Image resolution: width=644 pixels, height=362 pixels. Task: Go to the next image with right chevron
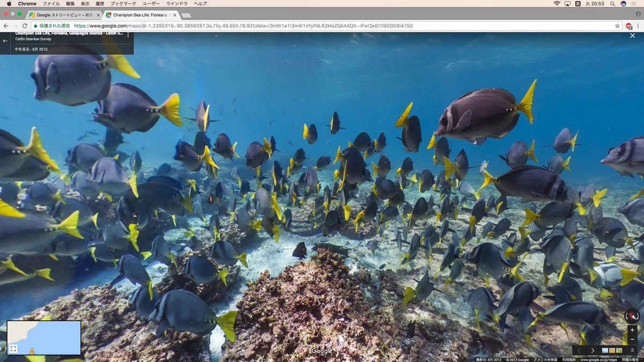pyautogui.click(x=592, y=350)
